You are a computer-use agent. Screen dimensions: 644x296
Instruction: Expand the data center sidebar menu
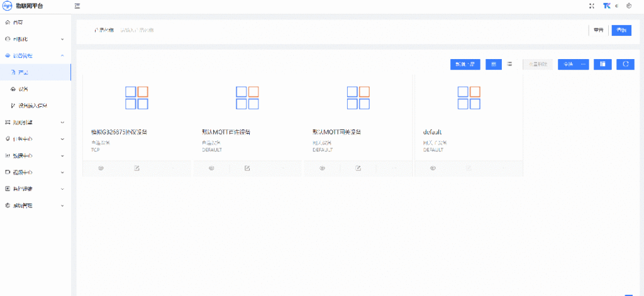tap(35, 156)
